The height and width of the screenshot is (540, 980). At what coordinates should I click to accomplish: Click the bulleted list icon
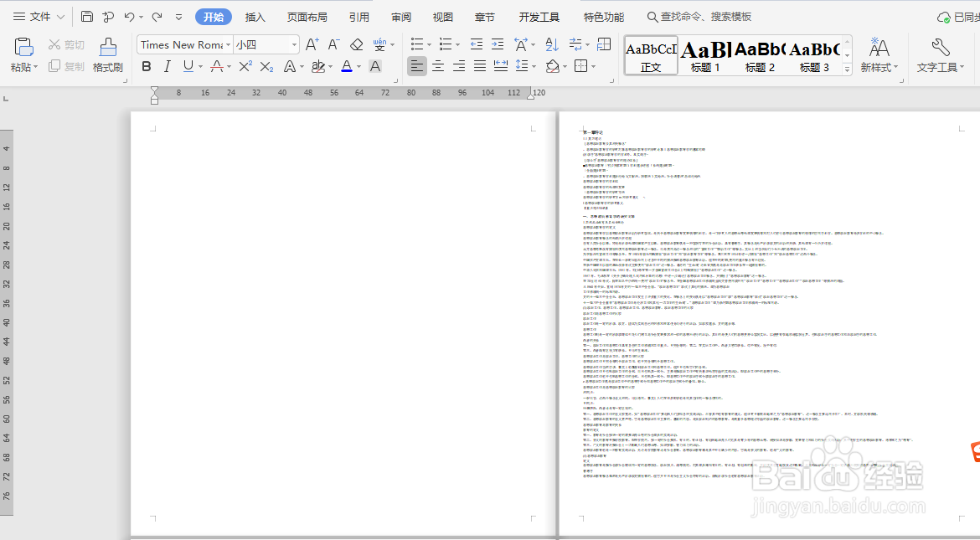coord(417,44)
